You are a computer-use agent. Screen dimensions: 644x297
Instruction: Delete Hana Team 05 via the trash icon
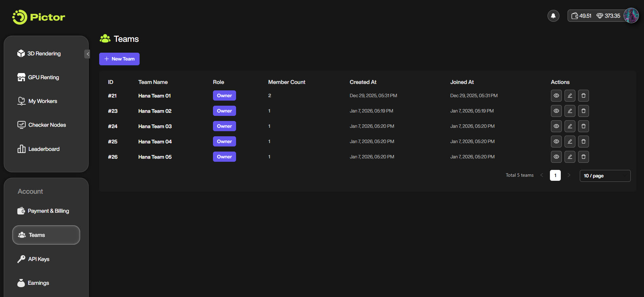pyautogui.click(x=584, y=157)
